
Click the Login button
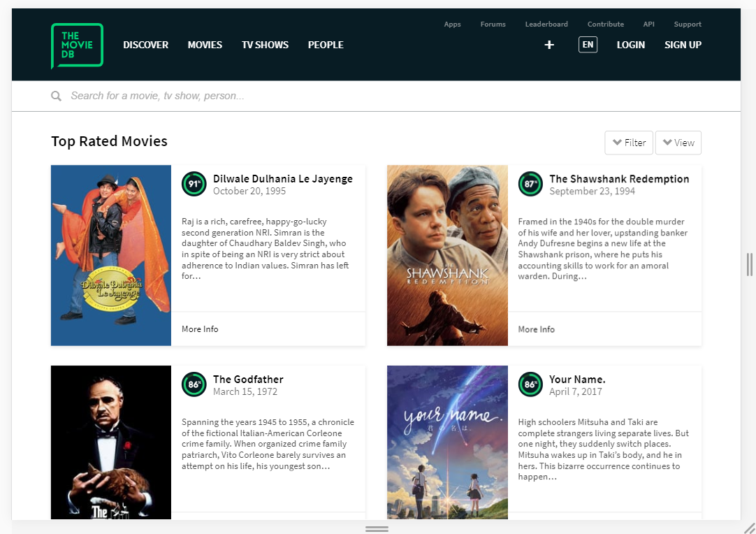pyautogui.click(x=631, y=45)
